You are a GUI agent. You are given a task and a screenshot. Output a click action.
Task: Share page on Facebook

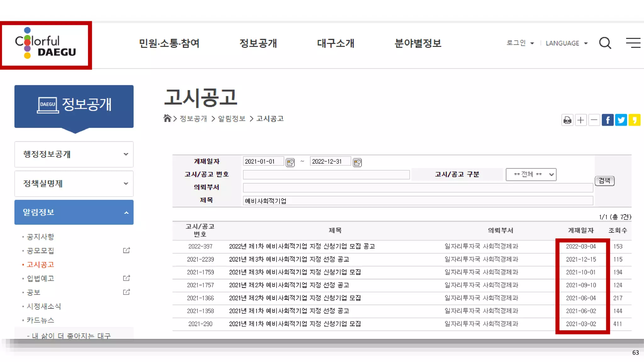coord(608,120)
